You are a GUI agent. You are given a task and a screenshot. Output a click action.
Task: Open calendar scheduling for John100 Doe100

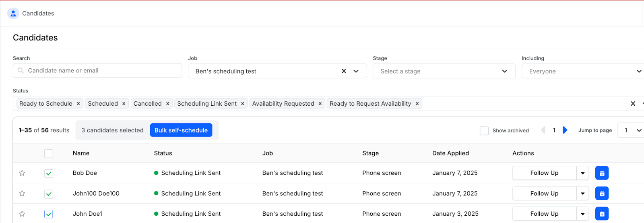602,194
